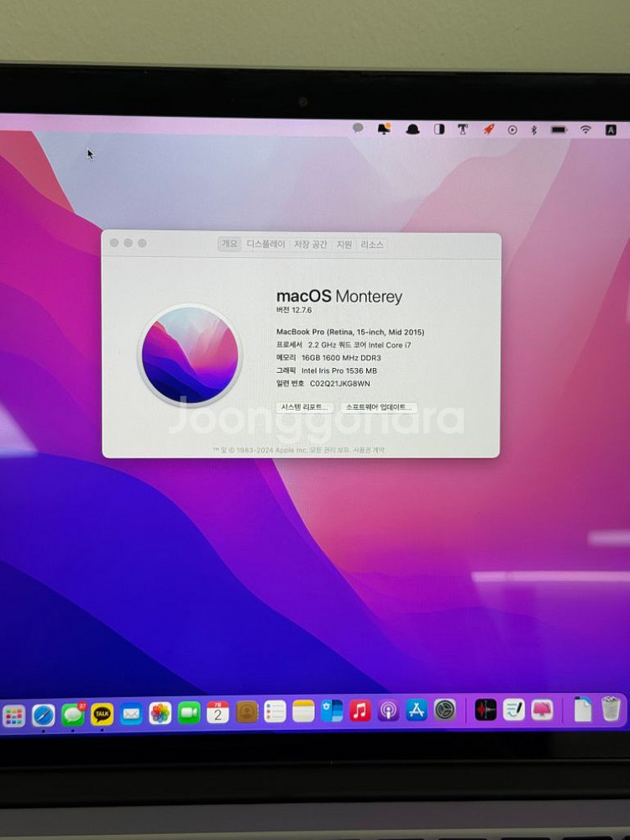This screenshot has height=840, width=630.
Task: Click the 2.2 GHz 쿼드 코어 Intel Core i7 text
Action: 360,345
